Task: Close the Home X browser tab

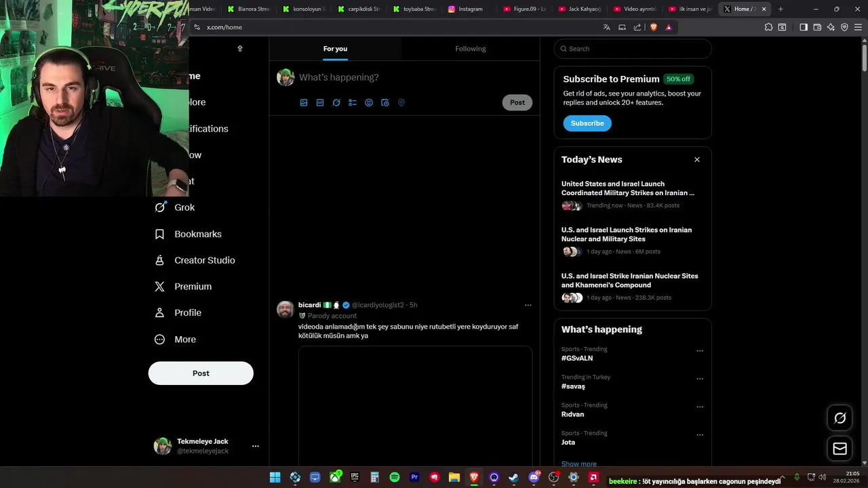Action: pyautogui.click(x=764, y=9)
